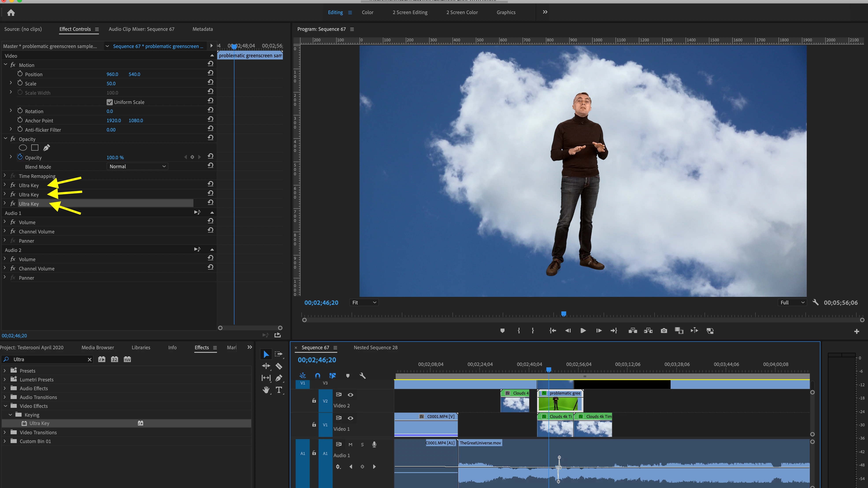
Task: Select the Hand tool
Action: pos(266,390)
